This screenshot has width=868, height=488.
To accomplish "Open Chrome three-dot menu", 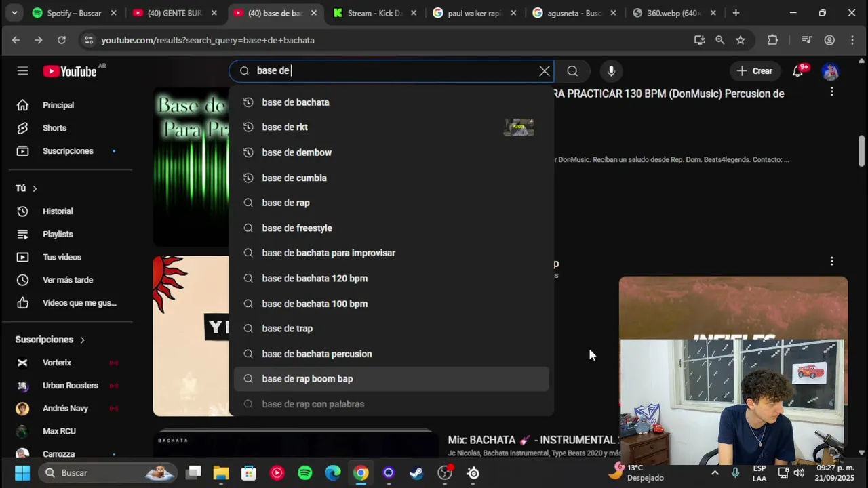I will click(x=852, y=40).
